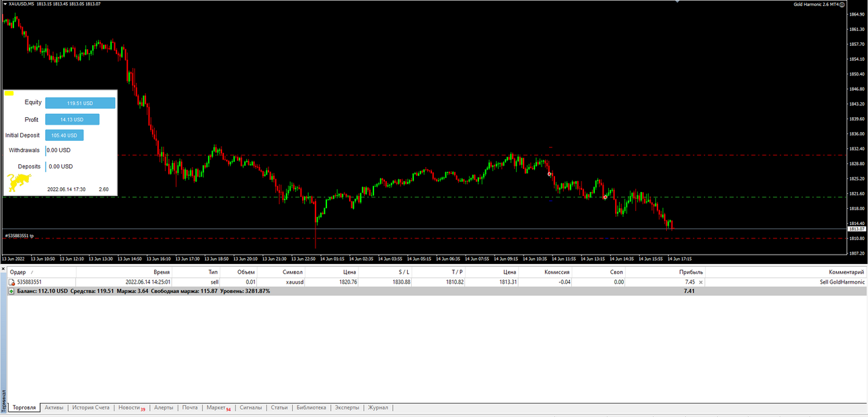Screen dimensions: 868x417
Task: Click the sell type cell
Action: pyautogui.click(x=214, y=282)
